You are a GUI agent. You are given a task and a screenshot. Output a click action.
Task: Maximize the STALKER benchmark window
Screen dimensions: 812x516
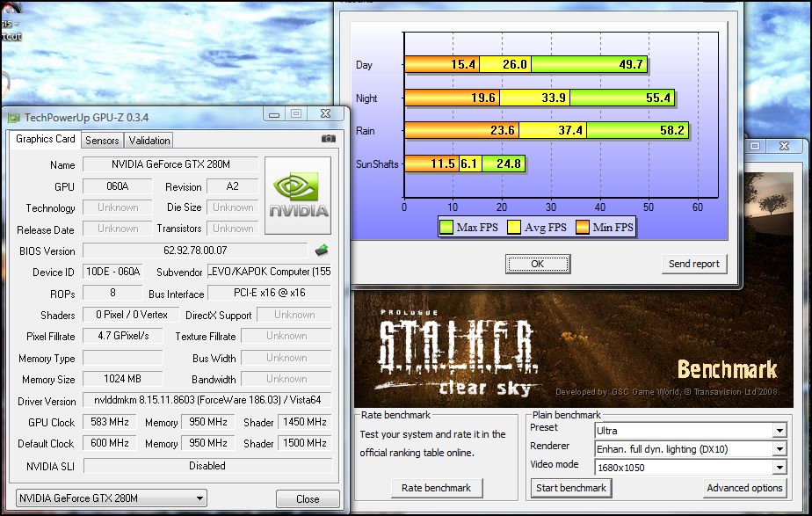coord(755,146)
